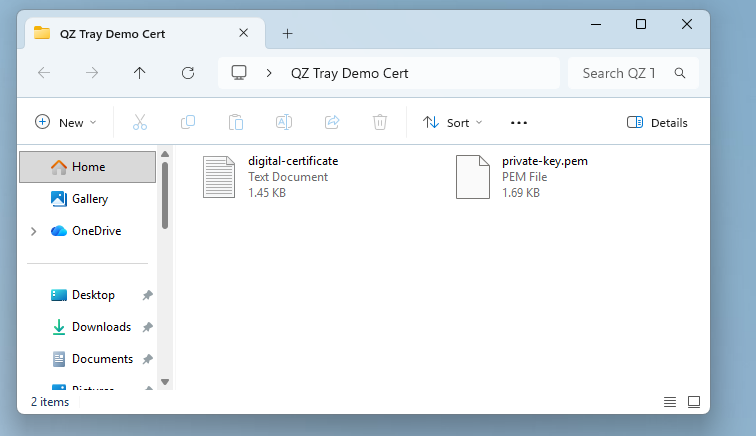The width and height of the screenshot is (756, 436).
Task: Click the Search QZ Tray box
Action: click(633, 73)
